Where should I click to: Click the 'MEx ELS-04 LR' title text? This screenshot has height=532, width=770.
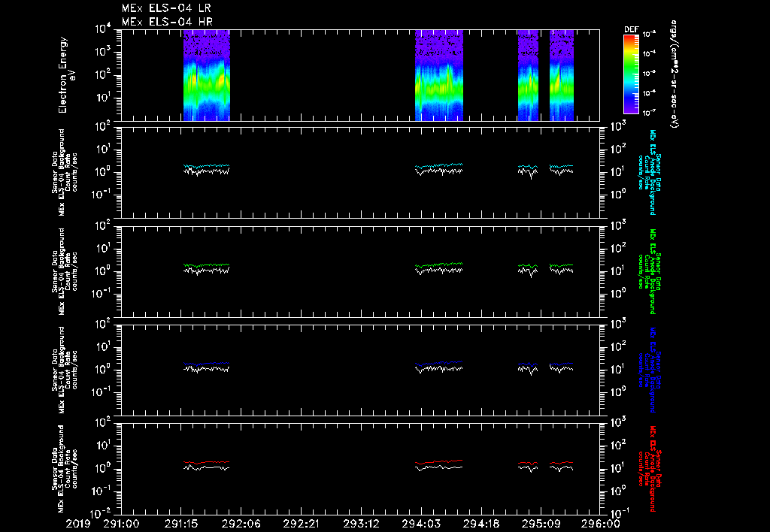[x=166, y=8]
